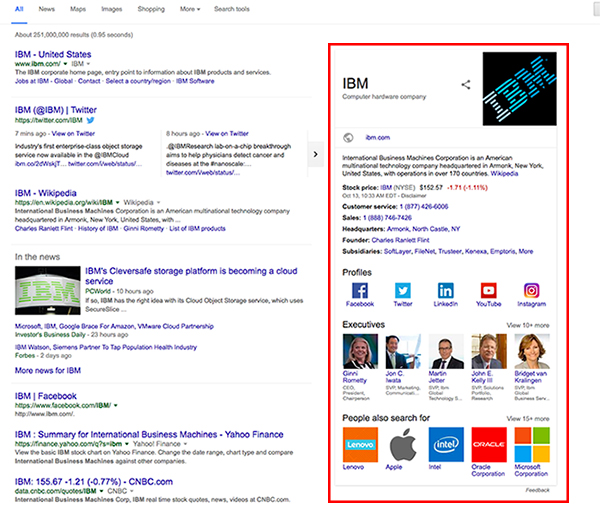Image resolution: width=600 pixels, height=510 pixels.
Task: Open IBM's Facebook profile icon
Action: pos(360,290)
